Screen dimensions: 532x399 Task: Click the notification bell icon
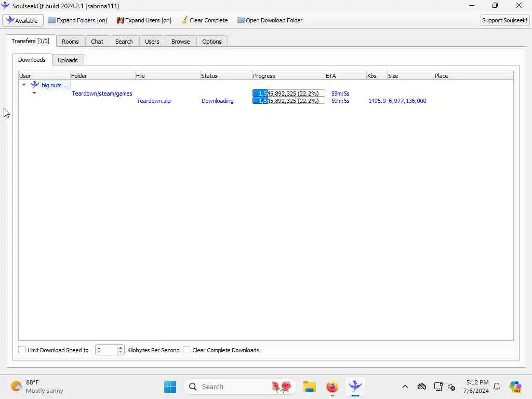coord(497,387)
